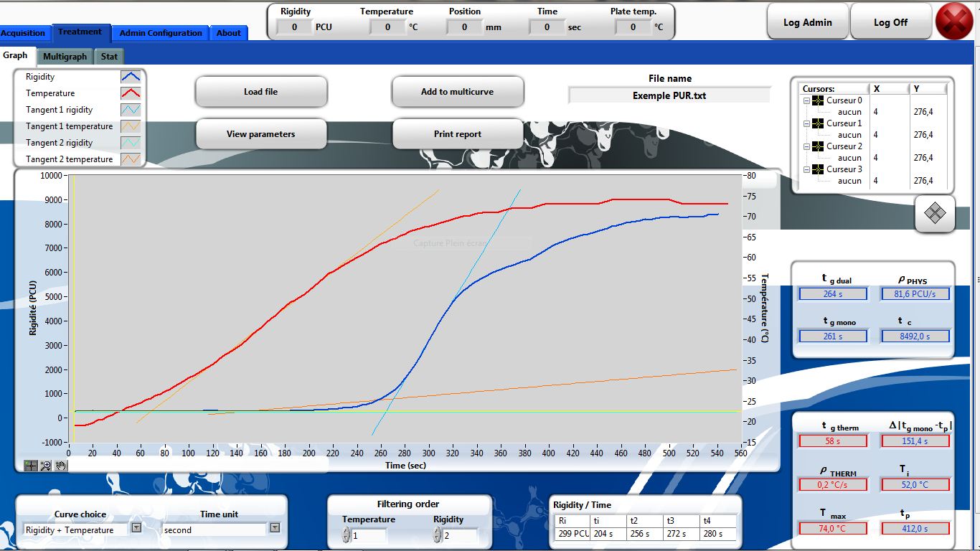980x551 pixels.
Task: Click the red X exit button
Action: pos(955,22)
